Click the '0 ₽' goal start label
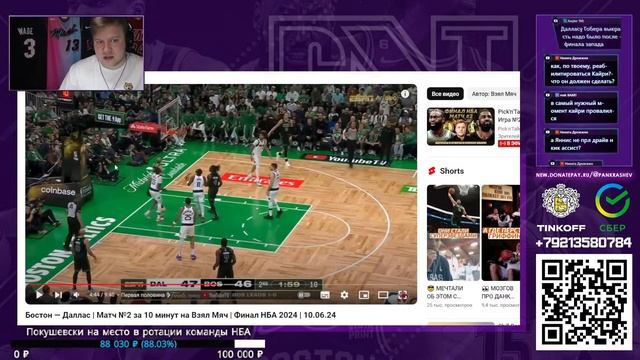The height and width of the screenshot is (360, 640). point(21,354)
